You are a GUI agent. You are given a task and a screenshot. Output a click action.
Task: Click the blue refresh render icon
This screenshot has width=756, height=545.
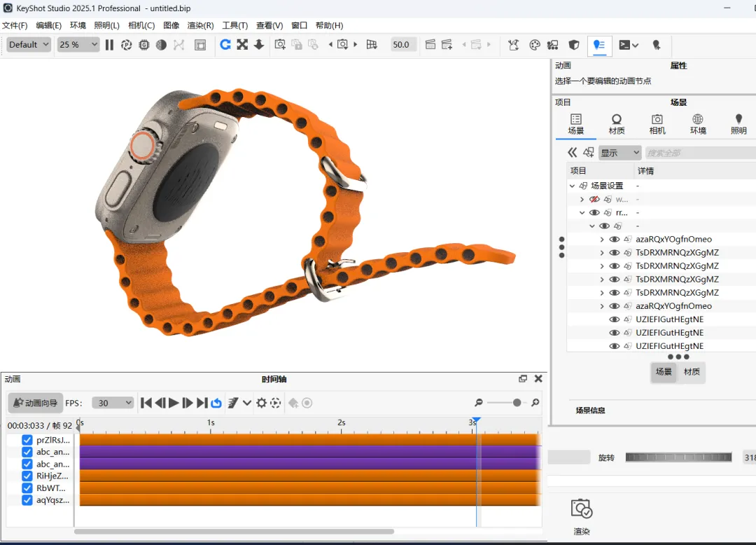[x=225, y=45]
